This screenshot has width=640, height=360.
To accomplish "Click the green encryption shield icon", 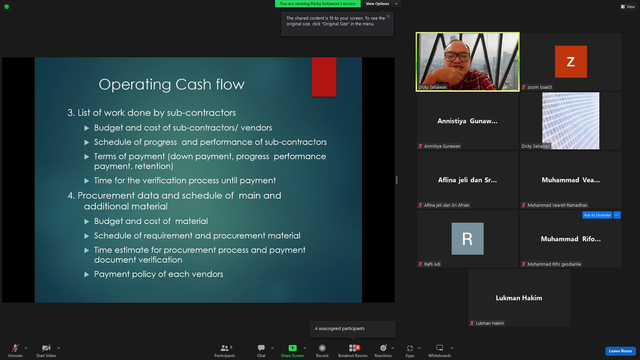I will tap(7, 7).
